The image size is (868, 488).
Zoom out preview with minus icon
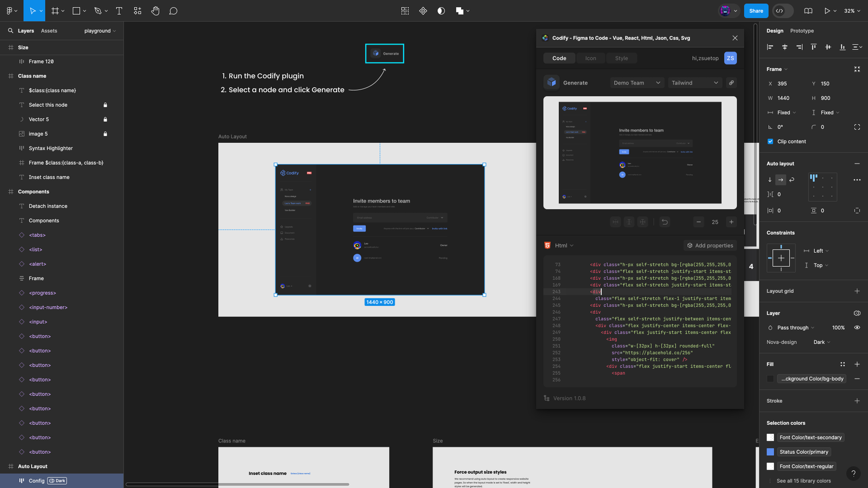699,222
